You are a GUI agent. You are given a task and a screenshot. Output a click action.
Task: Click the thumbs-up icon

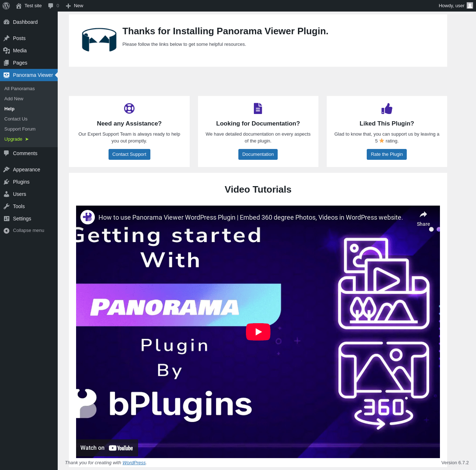pos(387,108)
